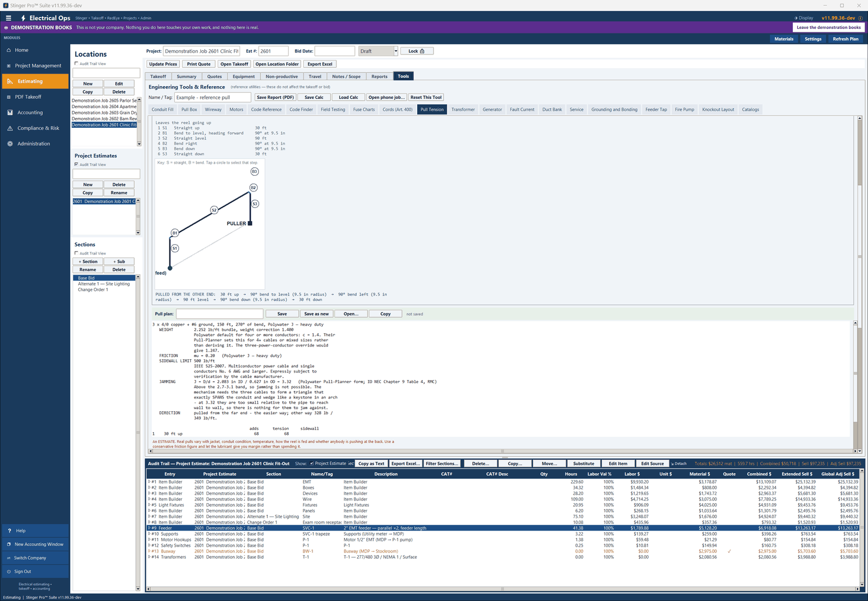Open the Draft status dropdown
This screenshot has height=601, width=868.
click(x=396, y=51)
